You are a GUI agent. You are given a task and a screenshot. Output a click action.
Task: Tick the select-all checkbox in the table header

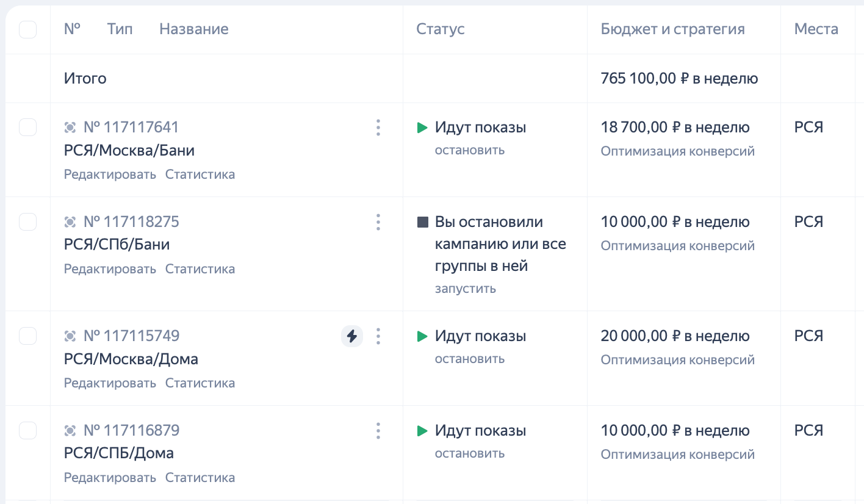click(28, 29)
